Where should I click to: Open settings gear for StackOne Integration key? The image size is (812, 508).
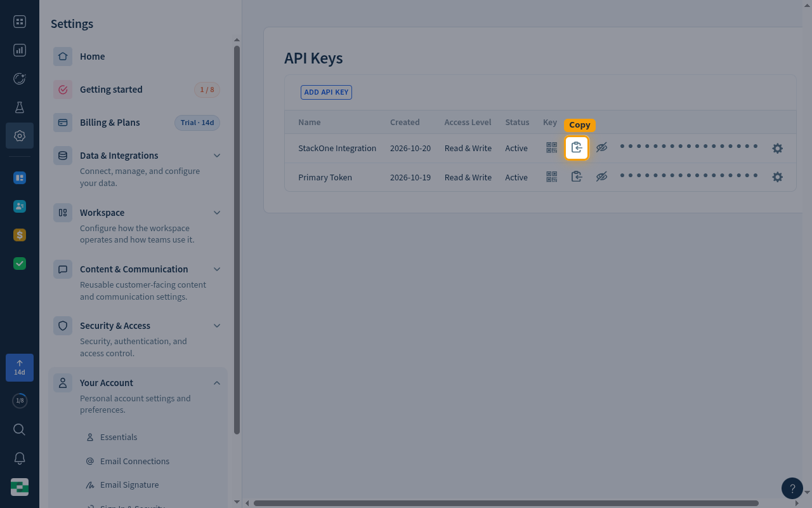click(x=777, y=149)
